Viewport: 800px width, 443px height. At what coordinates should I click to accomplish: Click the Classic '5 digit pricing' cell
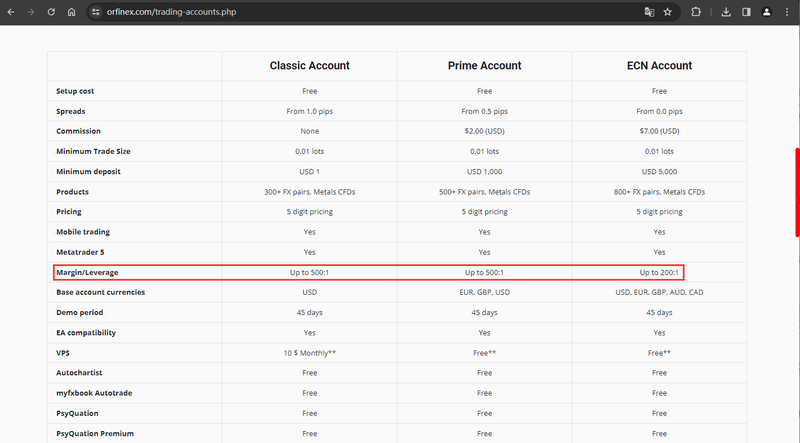310,212
